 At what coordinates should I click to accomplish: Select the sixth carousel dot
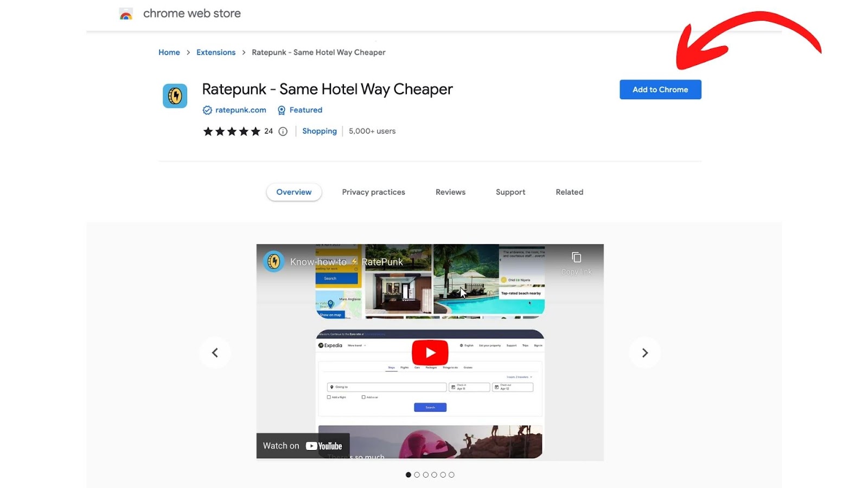451,475
